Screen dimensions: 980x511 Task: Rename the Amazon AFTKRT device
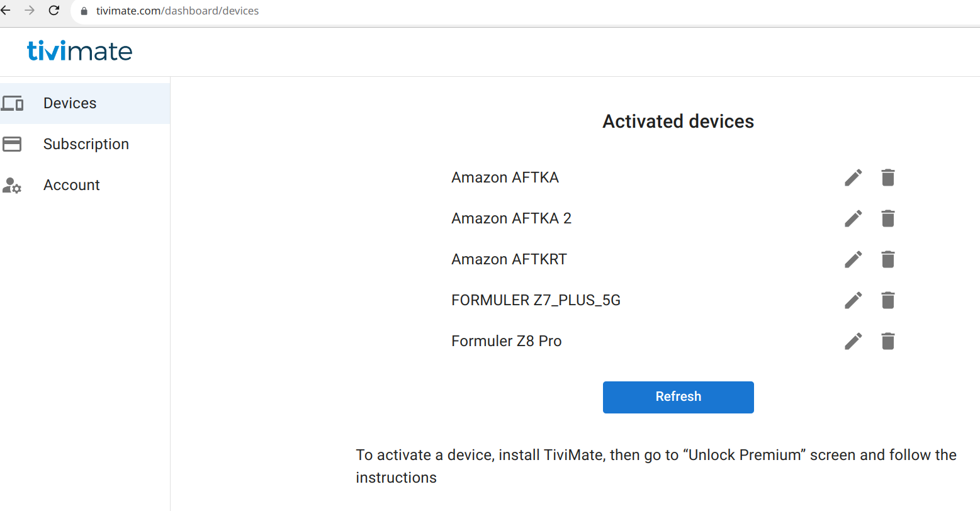[853, 260]
